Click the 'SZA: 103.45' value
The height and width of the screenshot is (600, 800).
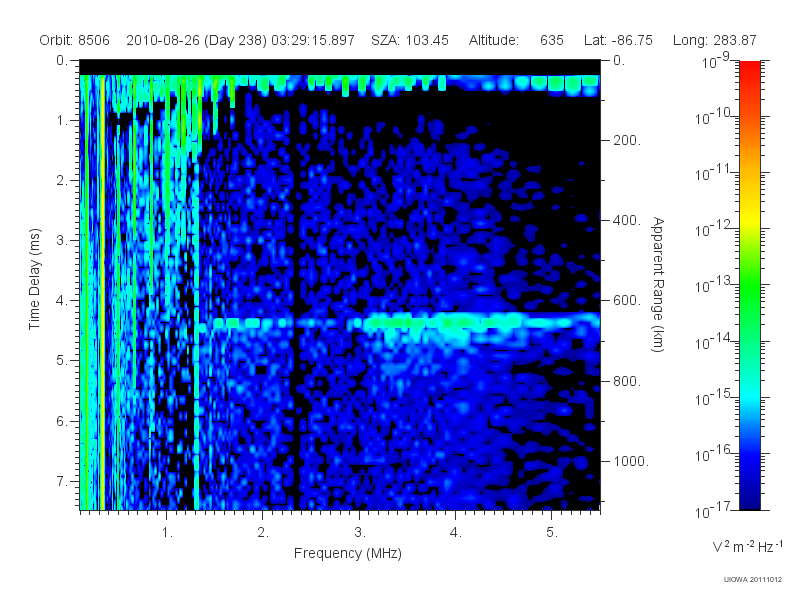tap(410, 40)
